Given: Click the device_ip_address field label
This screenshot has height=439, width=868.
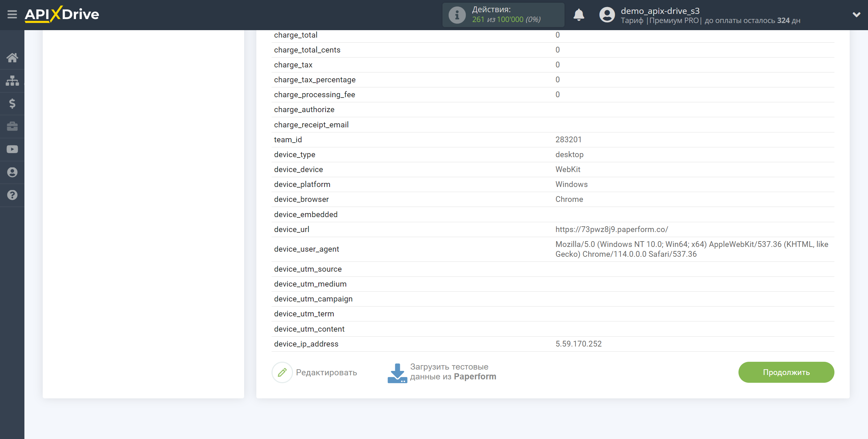Looking at the screenshot, I should click(x=306, y=344).
